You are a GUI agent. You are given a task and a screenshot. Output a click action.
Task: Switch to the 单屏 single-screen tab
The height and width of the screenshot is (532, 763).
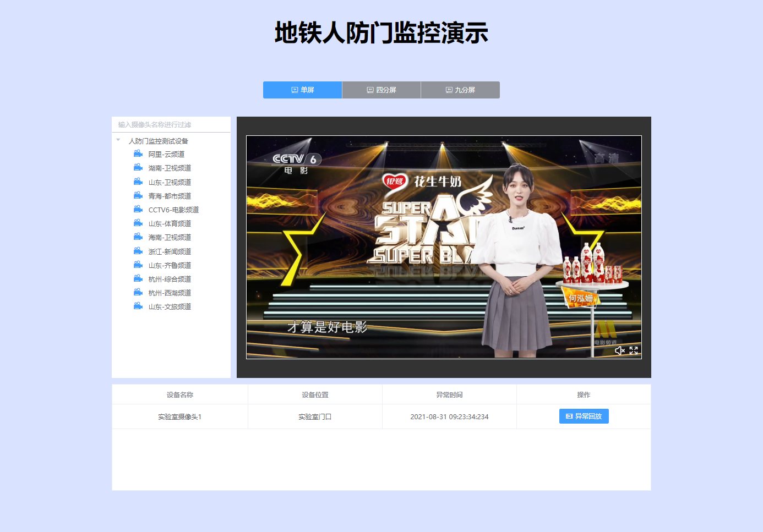(x=302, y=90)
